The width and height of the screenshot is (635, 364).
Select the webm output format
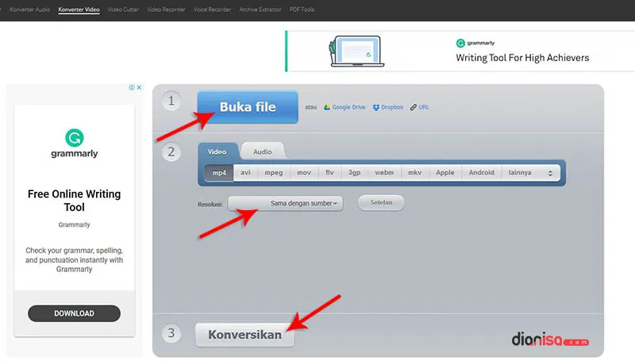pyautogui.click(x=384, y=173)
